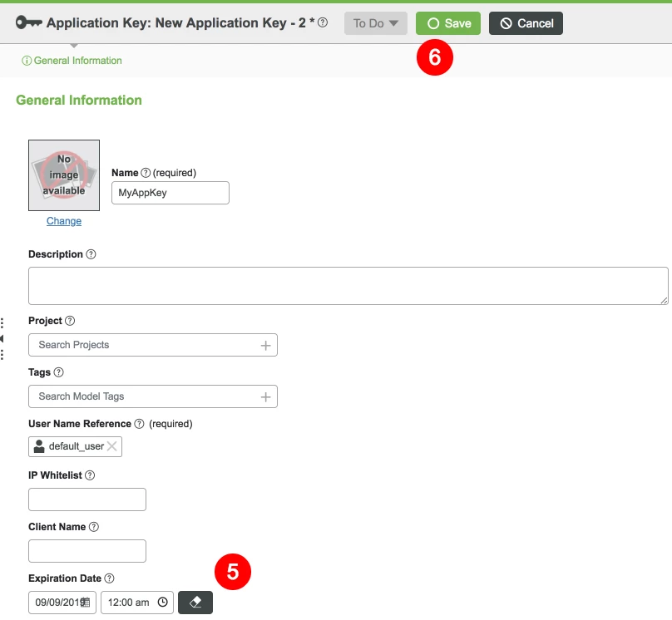Show help for Tags field
This screenshot has height=620, width=672.
[59, 372]
